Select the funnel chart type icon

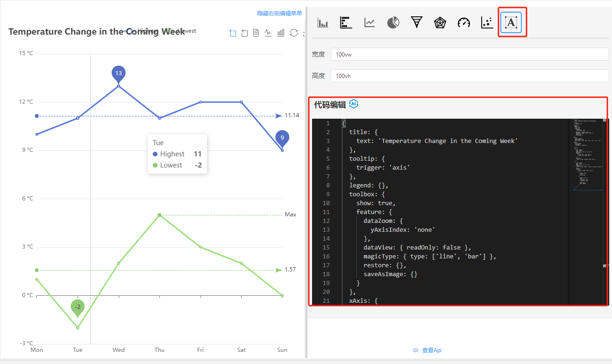click(417, 22)
